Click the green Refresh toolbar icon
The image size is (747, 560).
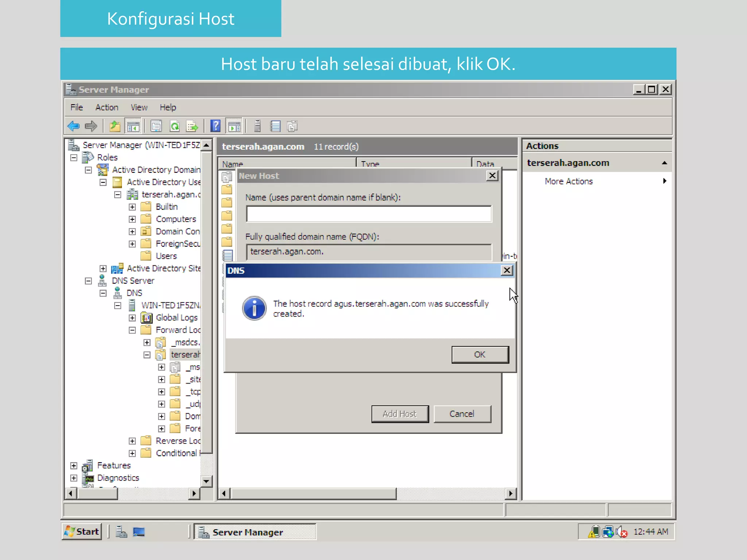pyautogui.click(x=175, y=126)
